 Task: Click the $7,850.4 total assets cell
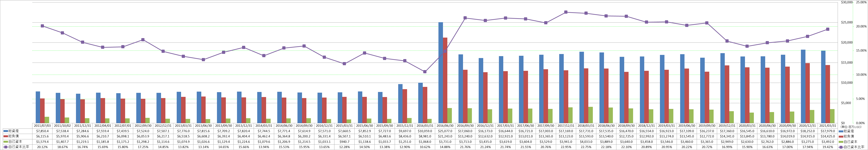click(x=43, y=131)
